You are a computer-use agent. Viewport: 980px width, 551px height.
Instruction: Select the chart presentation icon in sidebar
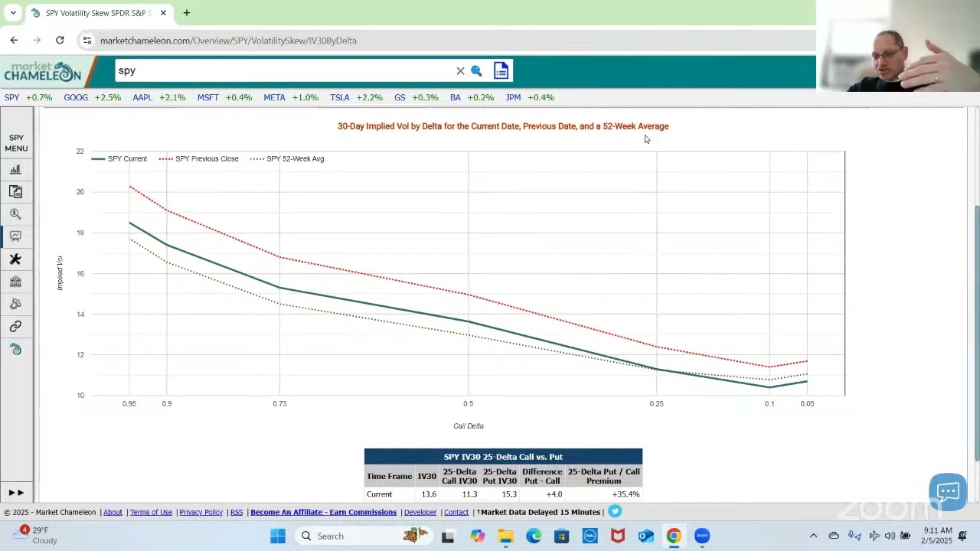click(15, 236)
